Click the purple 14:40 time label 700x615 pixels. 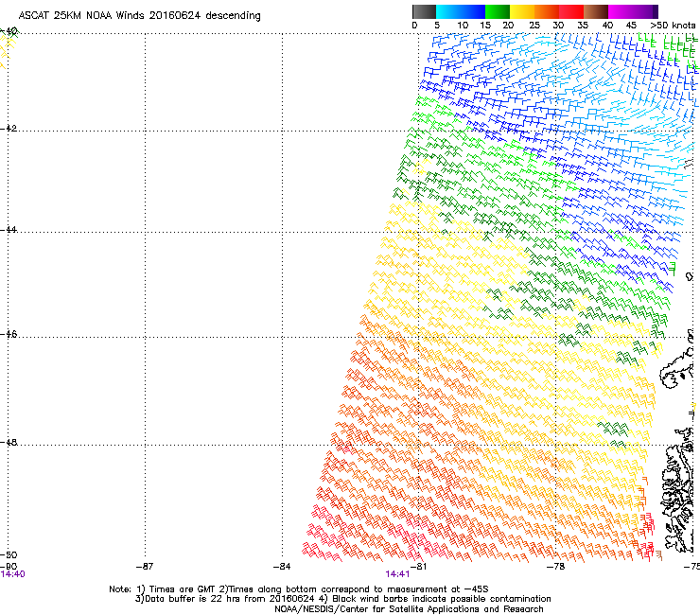click(x=12, y=574)
